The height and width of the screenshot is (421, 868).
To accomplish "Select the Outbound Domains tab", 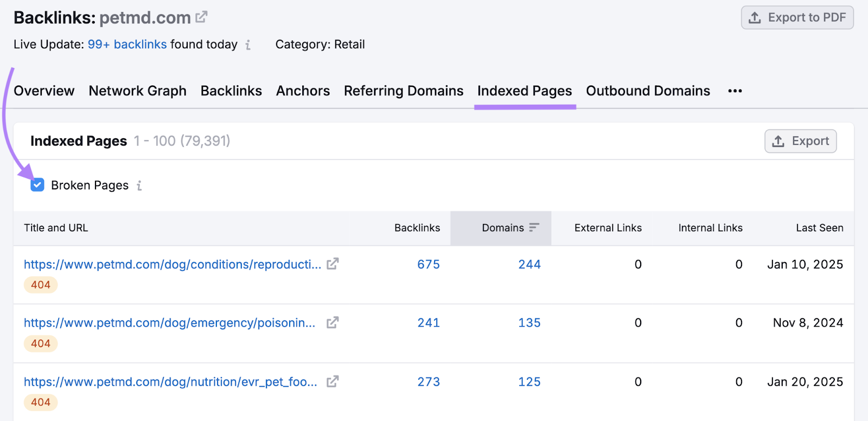I will pos(648,91).
